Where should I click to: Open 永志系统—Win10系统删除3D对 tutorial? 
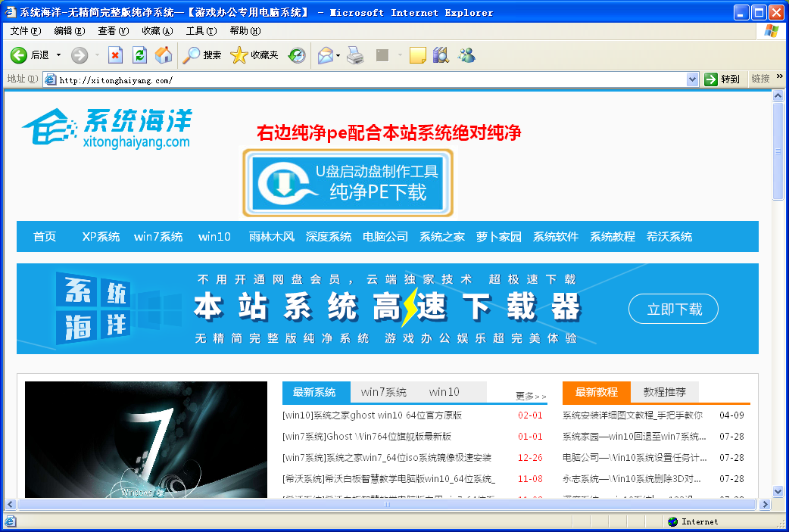[x=632, y=479]
